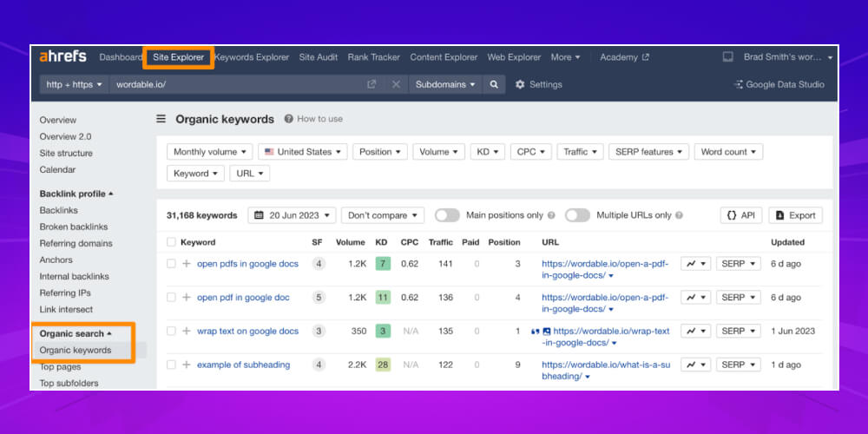Screen dimensions: 868x434
Task: Check the select-all keywords checkbox
Action: [171, 242]
